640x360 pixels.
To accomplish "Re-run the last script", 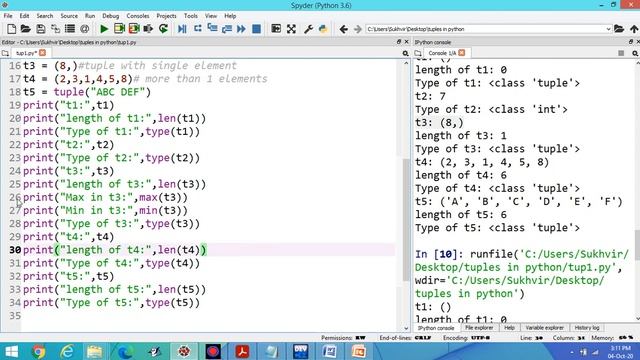I will pos(163,29).
